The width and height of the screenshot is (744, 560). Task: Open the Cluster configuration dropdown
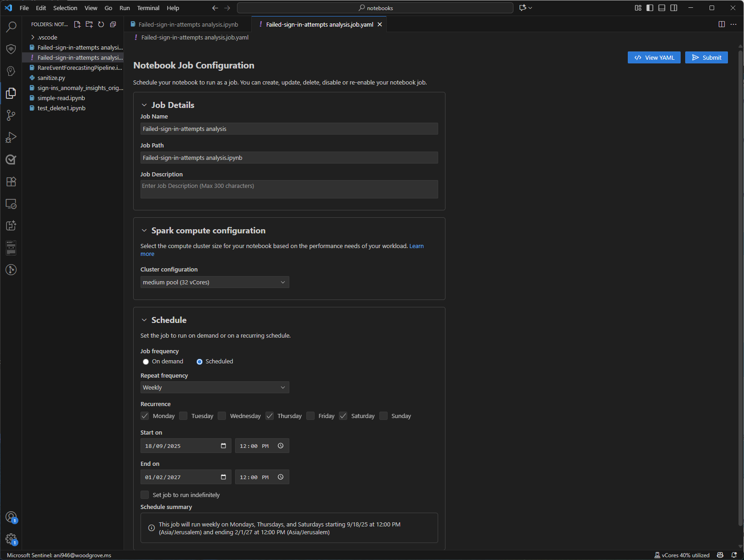[x=214, y=283]
